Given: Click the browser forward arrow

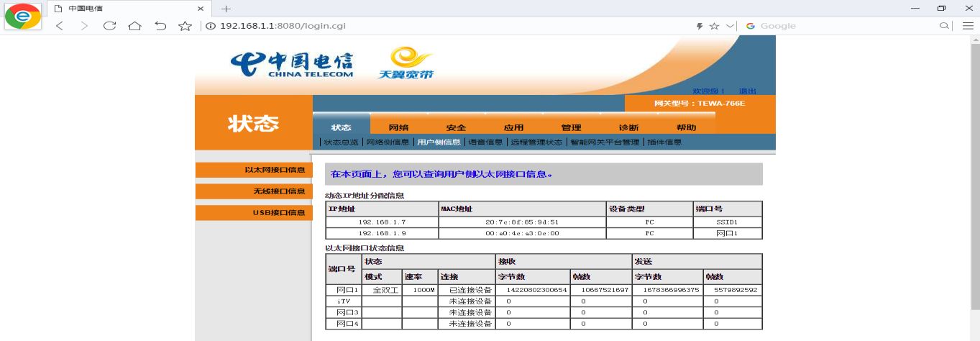Looking at the screenshot, I should coord(84,26).
